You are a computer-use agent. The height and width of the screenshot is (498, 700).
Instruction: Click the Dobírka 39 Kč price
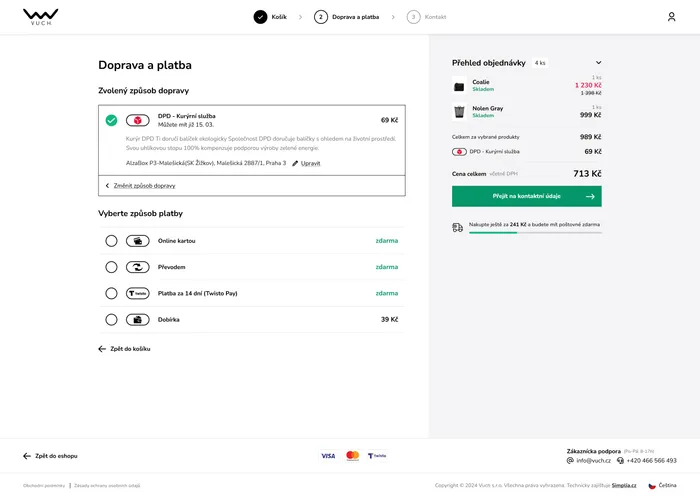(389, 320)
